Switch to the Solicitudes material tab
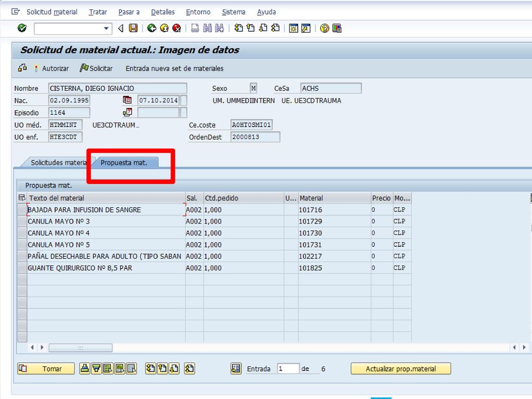Screen dimensions: 532x399 [58, 163]
